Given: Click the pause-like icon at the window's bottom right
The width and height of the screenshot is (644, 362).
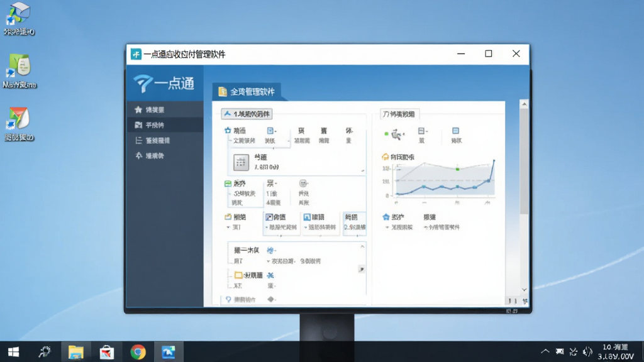Looking at the screenshot, I should 512,301.
